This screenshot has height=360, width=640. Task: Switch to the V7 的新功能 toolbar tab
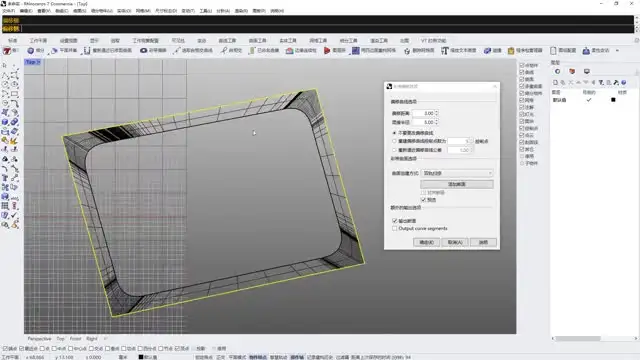[x=433, y=40]
